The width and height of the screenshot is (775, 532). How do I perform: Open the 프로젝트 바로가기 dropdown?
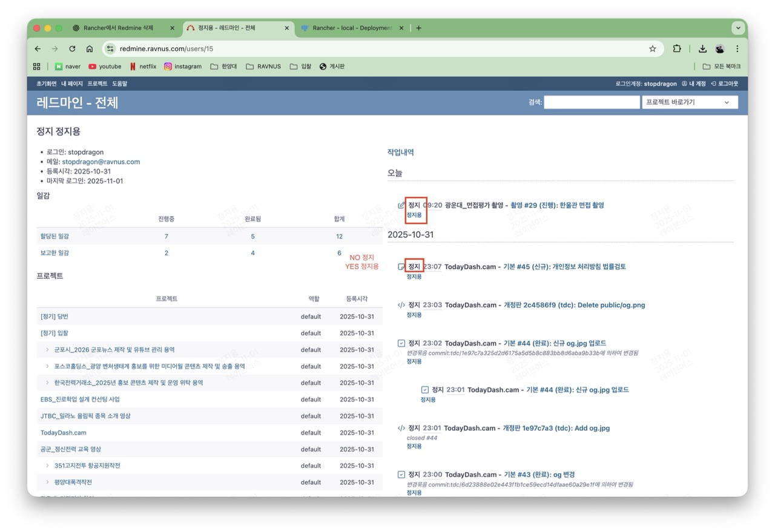[x=689, y=102]
